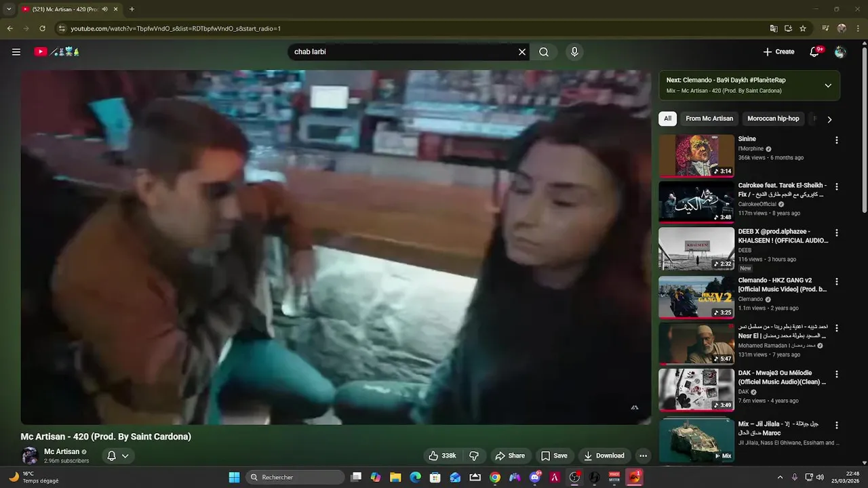Bookmark this page with the star
Viewport: 868px width, 488px height.
(803, 28)
